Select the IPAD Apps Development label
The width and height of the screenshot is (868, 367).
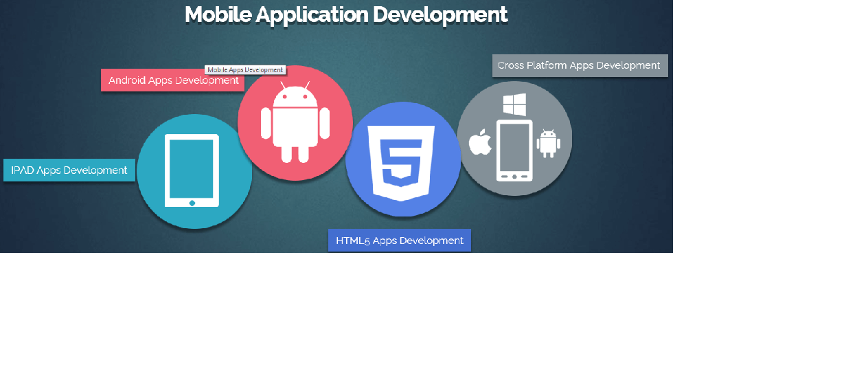(x=69, y=170)
